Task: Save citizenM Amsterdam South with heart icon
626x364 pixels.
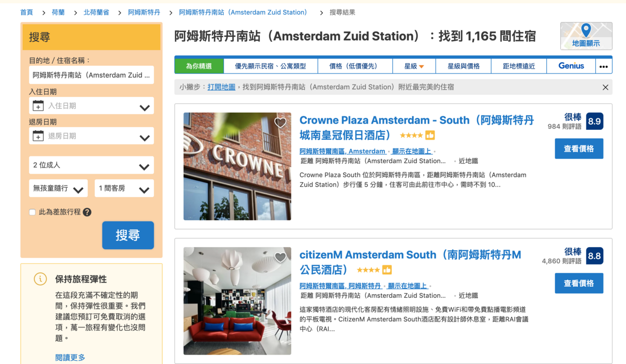Action: (x=280, y=257)
